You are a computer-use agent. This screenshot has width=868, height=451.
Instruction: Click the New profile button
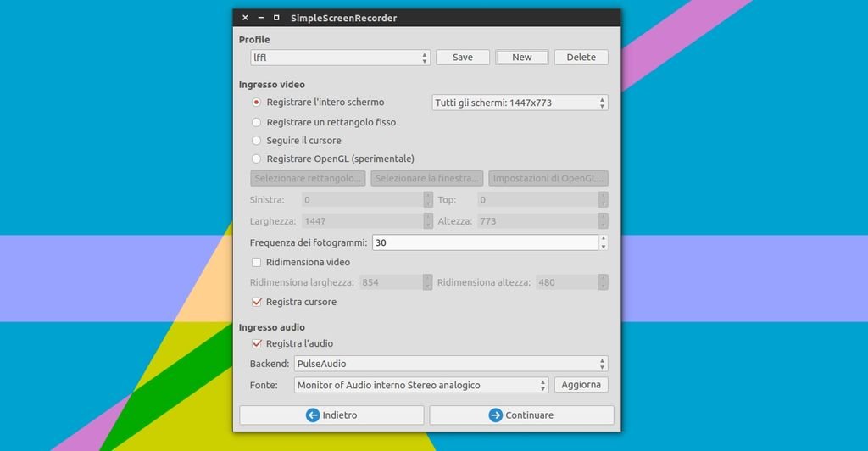(521, 58)
